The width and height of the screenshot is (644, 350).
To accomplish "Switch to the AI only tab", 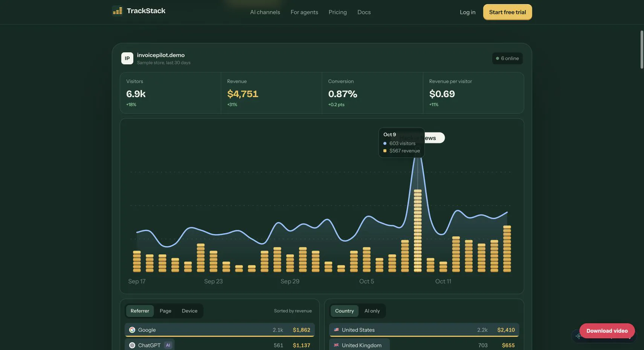I will [x=372, y=311].
